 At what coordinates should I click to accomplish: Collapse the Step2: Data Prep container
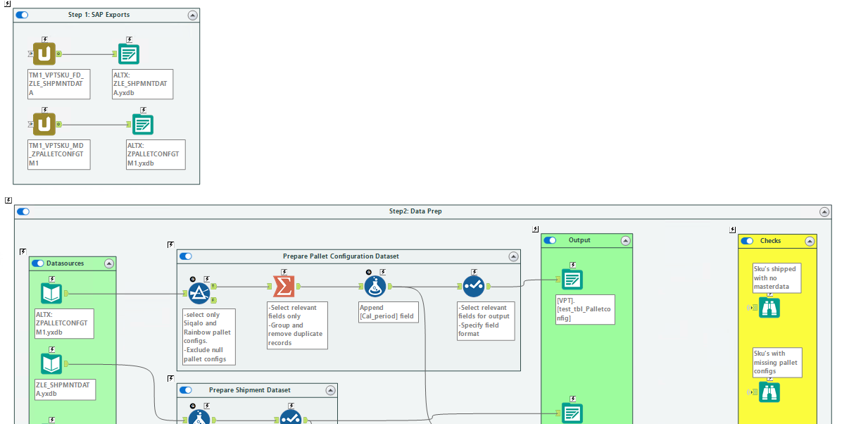tap(823, 211)
